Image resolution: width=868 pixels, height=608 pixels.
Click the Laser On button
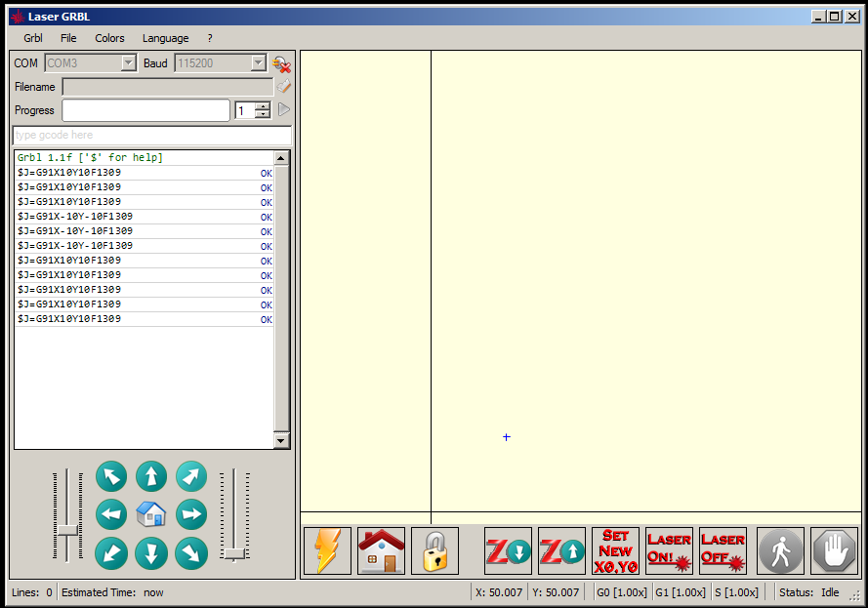(669, 551)
